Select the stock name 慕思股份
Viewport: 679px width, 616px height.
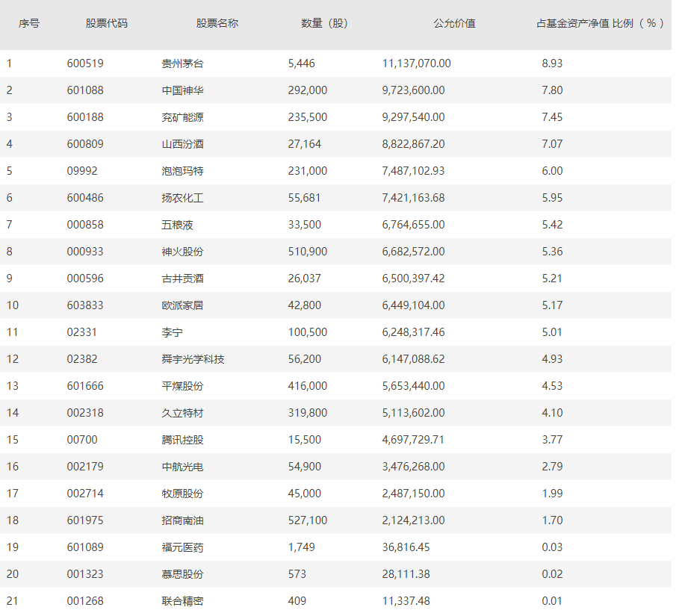182,573
